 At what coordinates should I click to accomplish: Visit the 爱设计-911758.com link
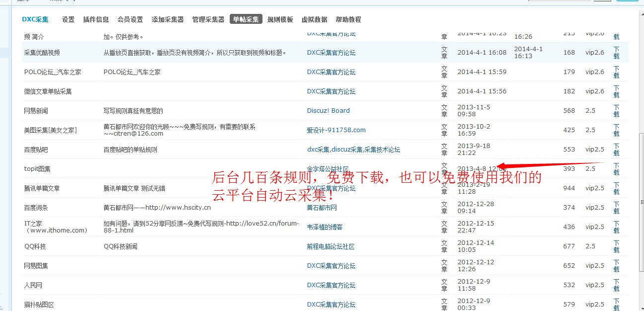coord(336,130)
